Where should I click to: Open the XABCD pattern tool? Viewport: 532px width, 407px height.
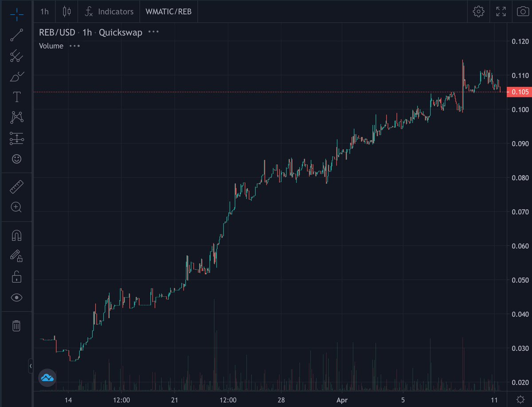click(x=16, y=117)
